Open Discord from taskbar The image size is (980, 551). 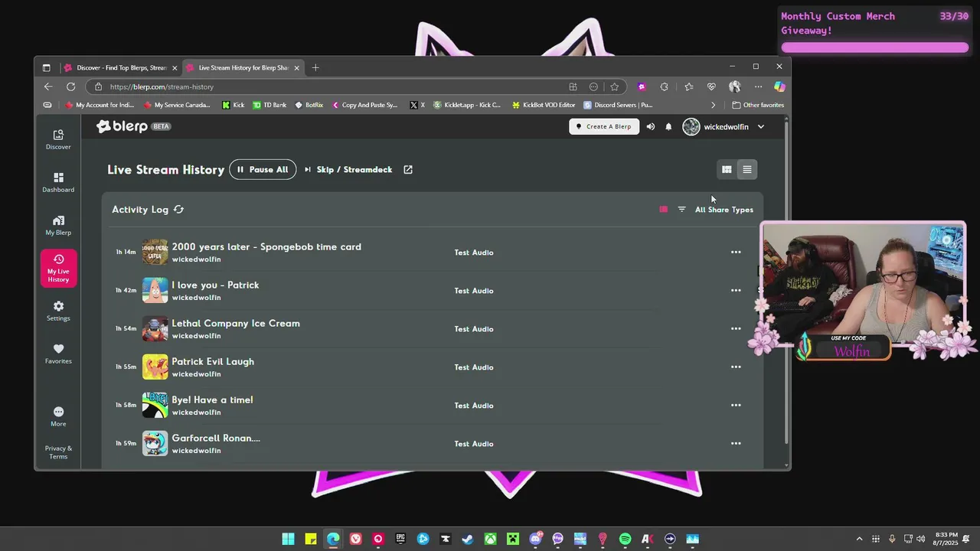point(535,539)
